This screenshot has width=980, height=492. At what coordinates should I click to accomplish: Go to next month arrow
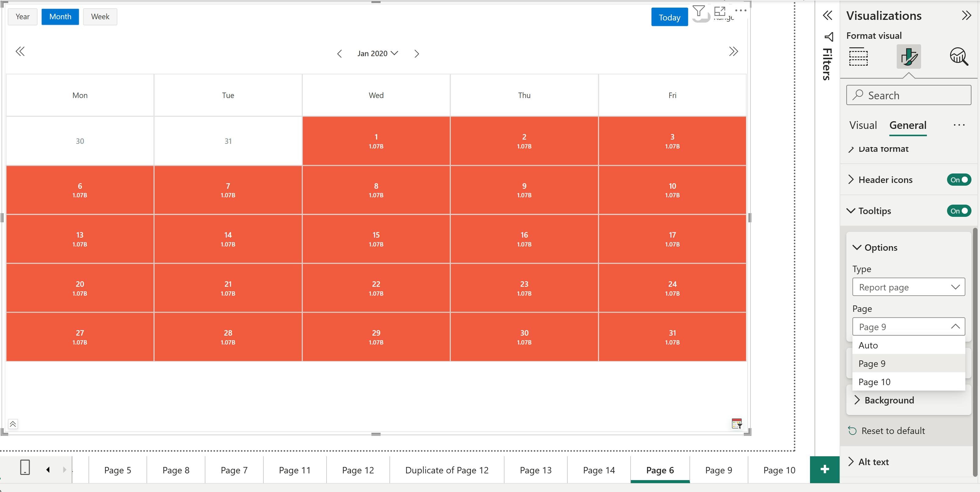[x=417, y=54]
